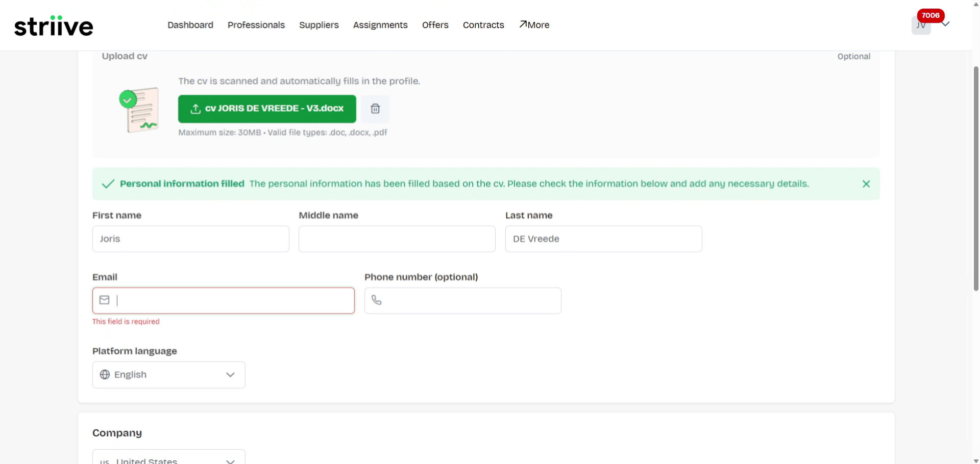Click the globe icon in Platform language selector
The height and width of the screenshot is (464, 980).
[105, 374]
